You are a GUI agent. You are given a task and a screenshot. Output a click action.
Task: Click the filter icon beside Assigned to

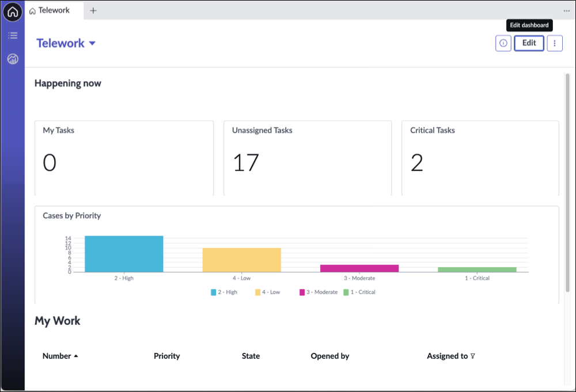click(473, 356)
